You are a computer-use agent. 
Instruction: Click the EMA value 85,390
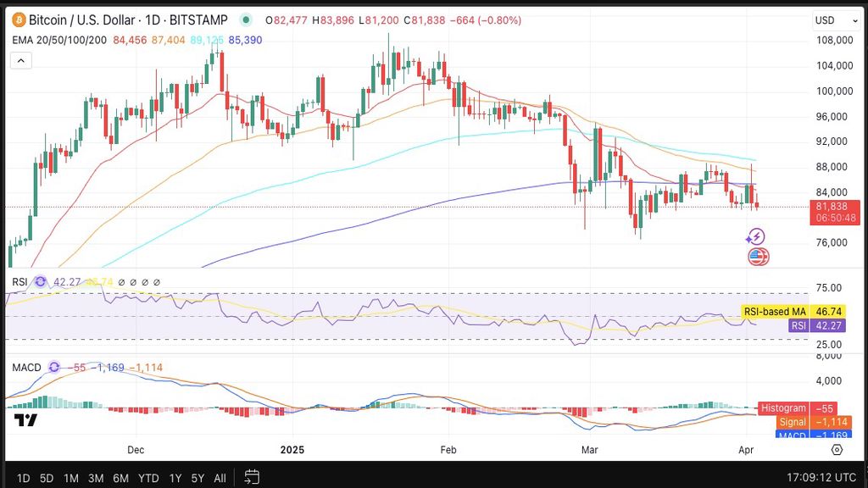pos(245,40)
